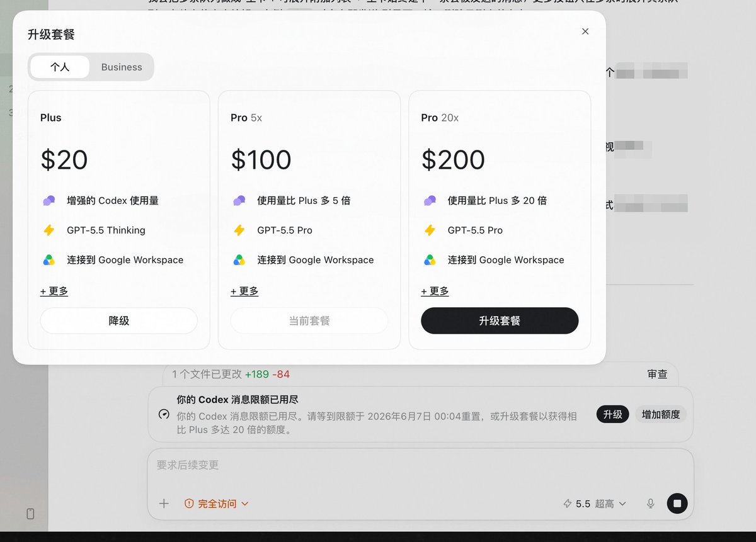Select the 个人 plan tab

coord(60,67)
